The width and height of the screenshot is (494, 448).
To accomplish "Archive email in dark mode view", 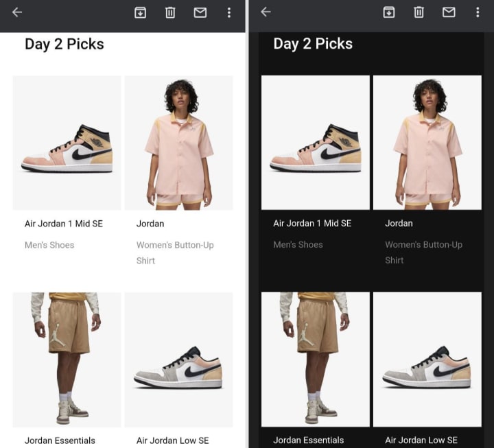I will click(x=389, y=12).
